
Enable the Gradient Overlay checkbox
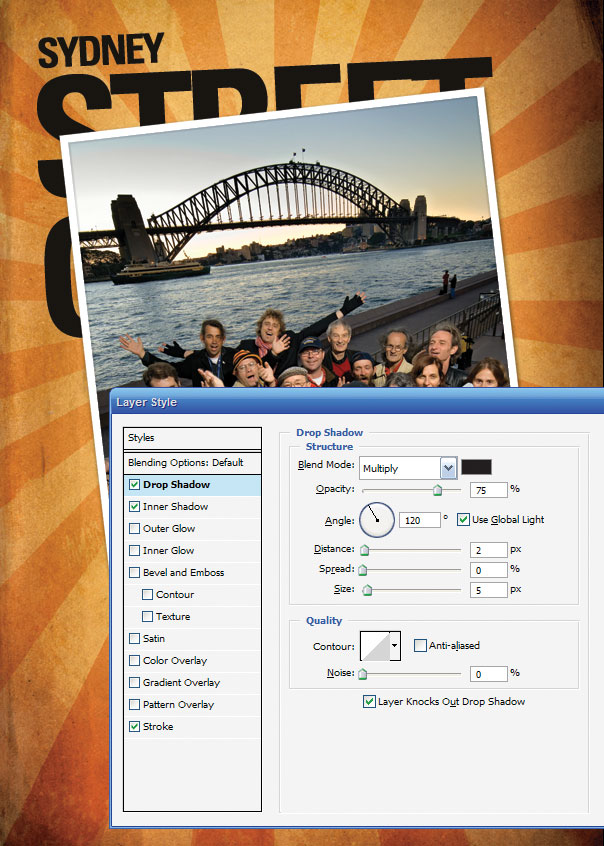(134, 683)
